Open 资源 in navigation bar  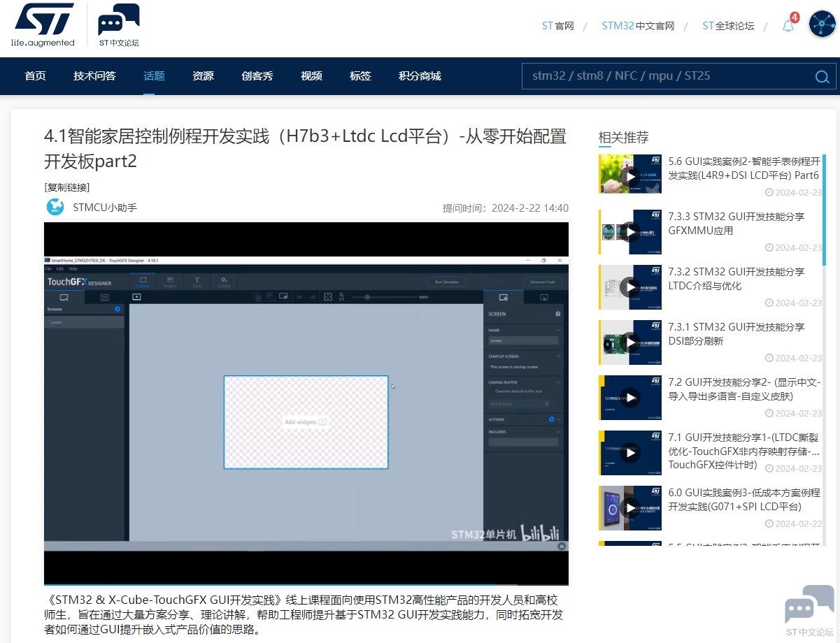click(x=203, y=76)
